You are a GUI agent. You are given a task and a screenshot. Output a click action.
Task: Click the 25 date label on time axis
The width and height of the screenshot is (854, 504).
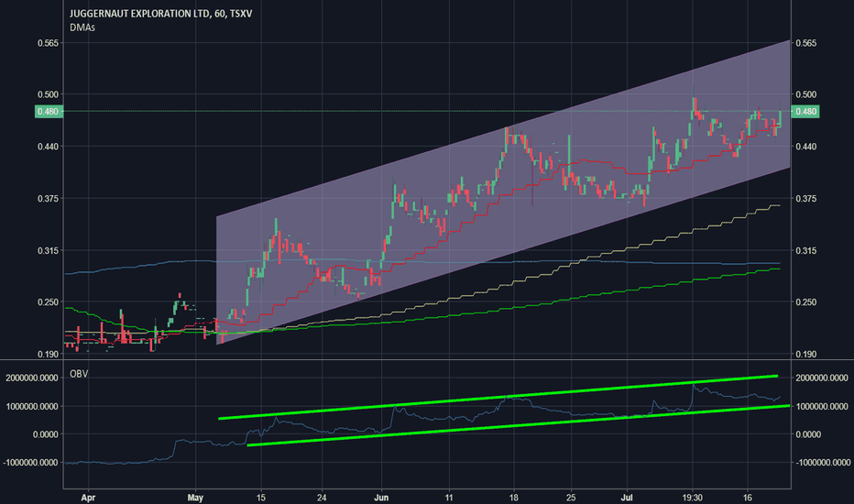[571, 498]
